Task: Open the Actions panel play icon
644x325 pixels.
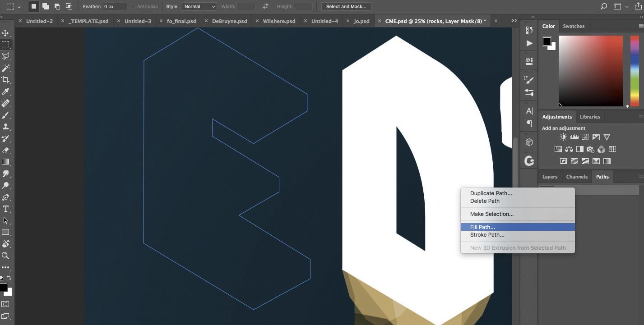Action: point(529,43)
